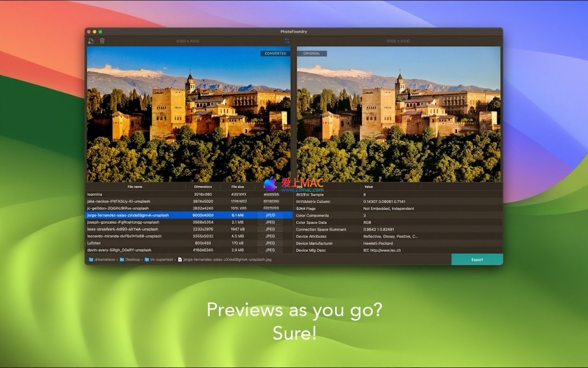The height and width of the screenshot is (368, 588).
Task: Click the trash delete icon
Action: [x=102, y=41]
